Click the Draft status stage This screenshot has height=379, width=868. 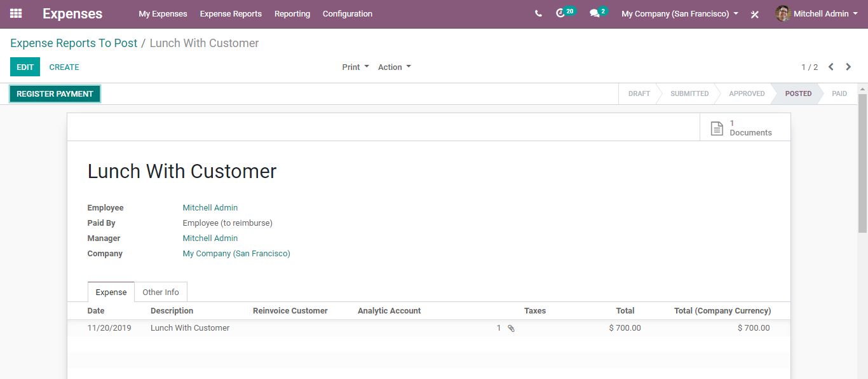(639, 93)
